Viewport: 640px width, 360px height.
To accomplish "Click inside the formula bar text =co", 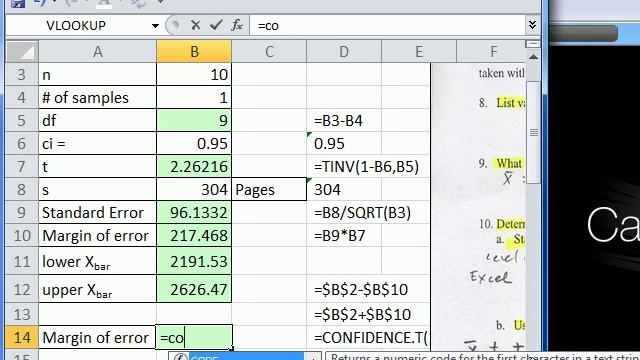I will [x=268, y=26].
